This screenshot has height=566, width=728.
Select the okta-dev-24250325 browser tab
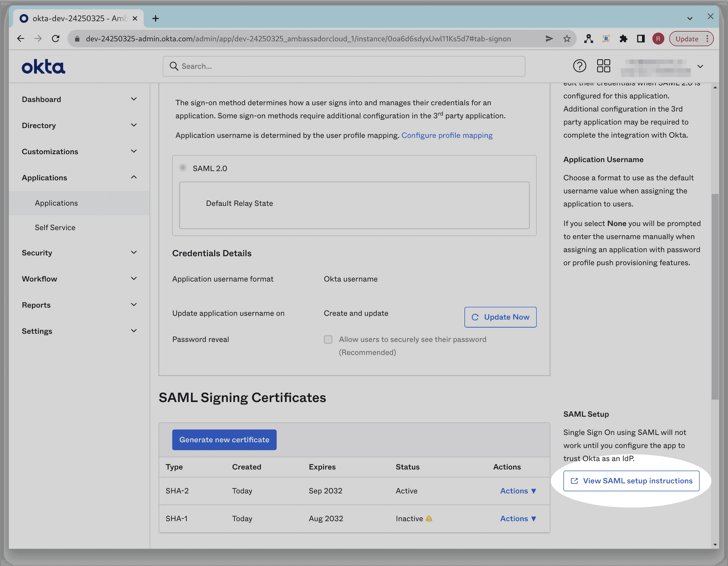[79, 18]
